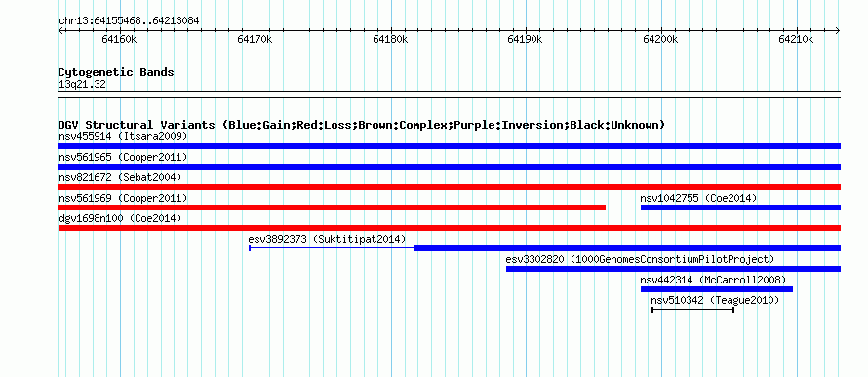Screen dimensions: 868x377
Task: Click the 64210k ruler tick label
Action: tap(796, 40)
